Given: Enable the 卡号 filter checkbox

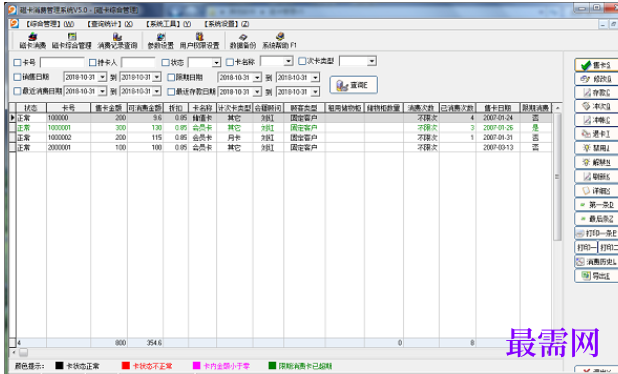Looking at the screenshot, I should 17,62.
